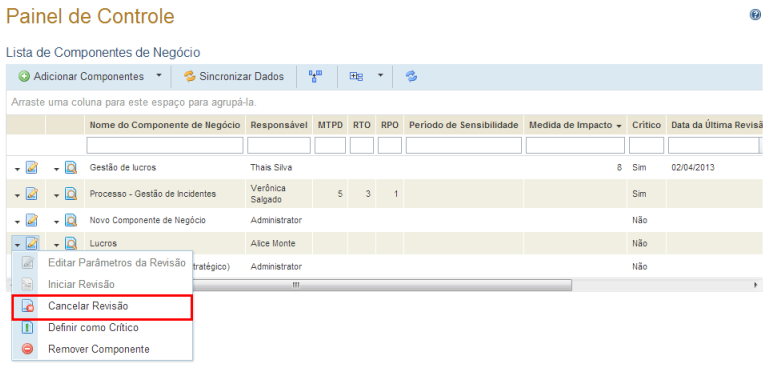This screenshot has height=367, width=768.
Task: Focus the RTO filter field
Action: (362, 146)
